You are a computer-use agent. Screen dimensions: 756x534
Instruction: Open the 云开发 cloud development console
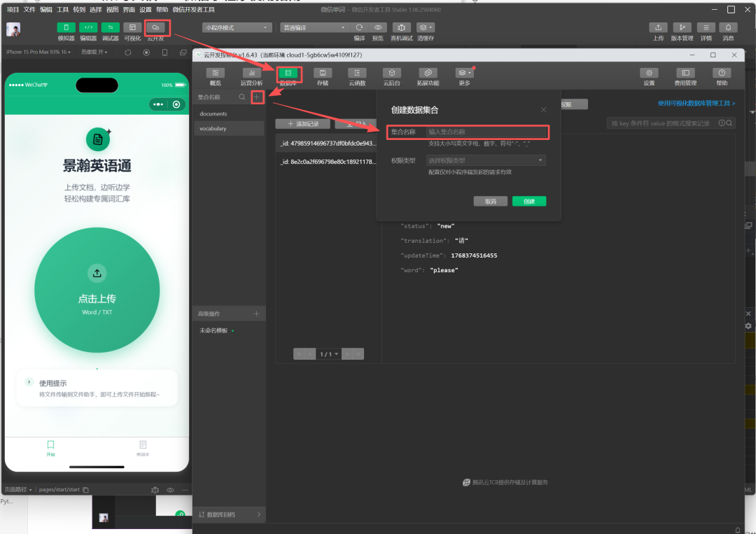pos(155,28)
